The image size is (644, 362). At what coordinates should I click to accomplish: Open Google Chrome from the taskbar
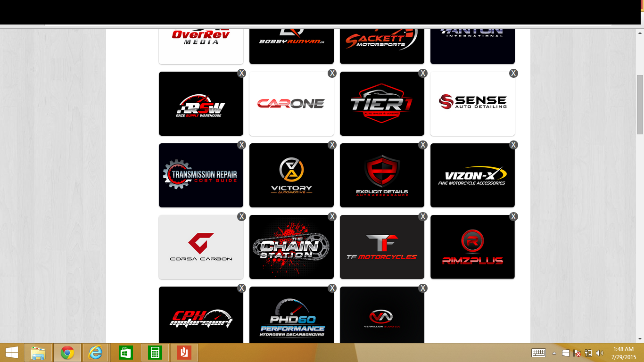(x=67, y=353)
